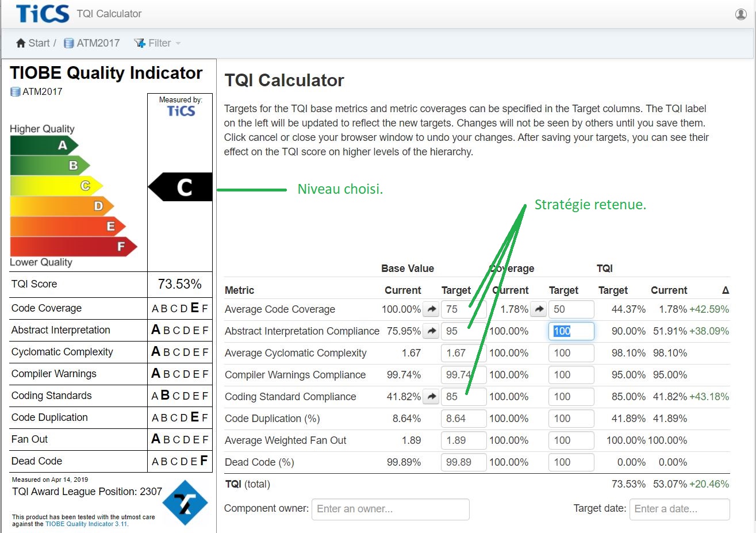The image size is (756, 533).
Task: Click the TIOBE diamond logo
Action: coord(185,503)
